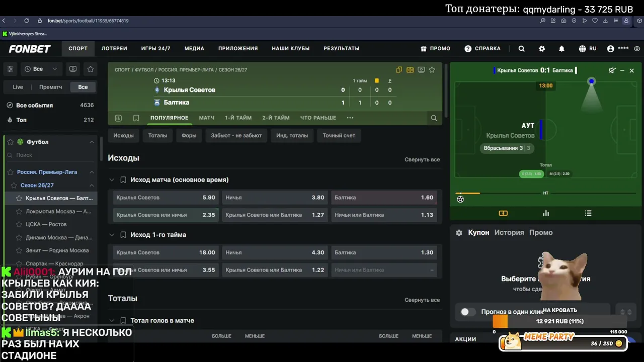Open match statistics chart icon beside tabs

118,118
